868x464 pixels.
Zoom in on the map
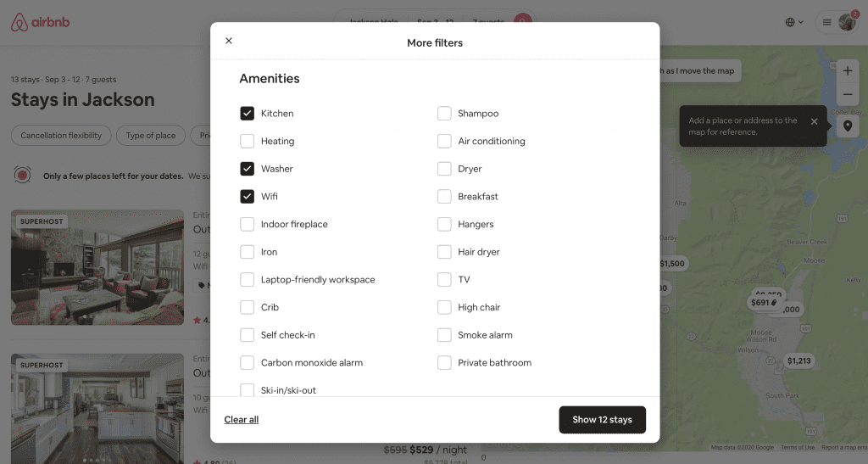pyautogui.click(x=848, y=71)
